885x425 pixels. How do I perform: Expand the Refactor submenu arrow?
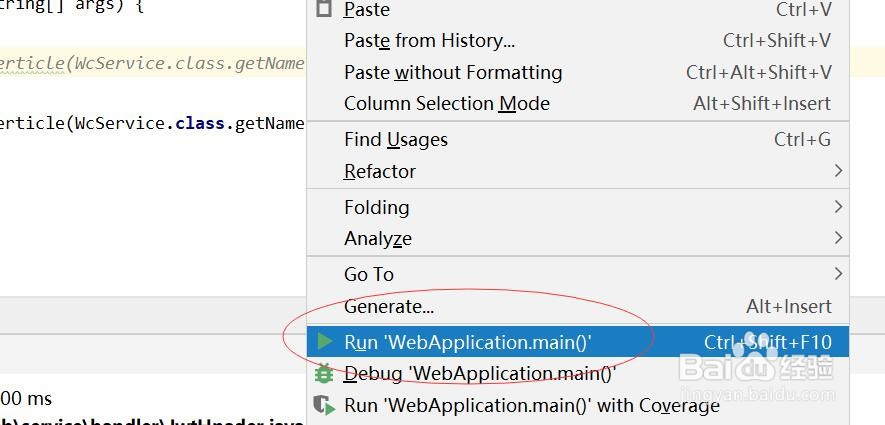pyautogui.click(x=838, y=171)
